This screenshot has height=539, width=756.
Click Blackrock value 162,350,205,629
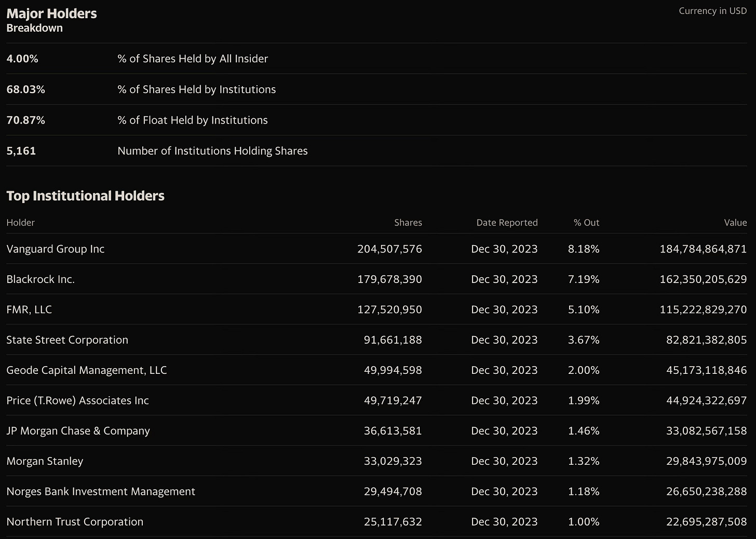click(703, 279)
